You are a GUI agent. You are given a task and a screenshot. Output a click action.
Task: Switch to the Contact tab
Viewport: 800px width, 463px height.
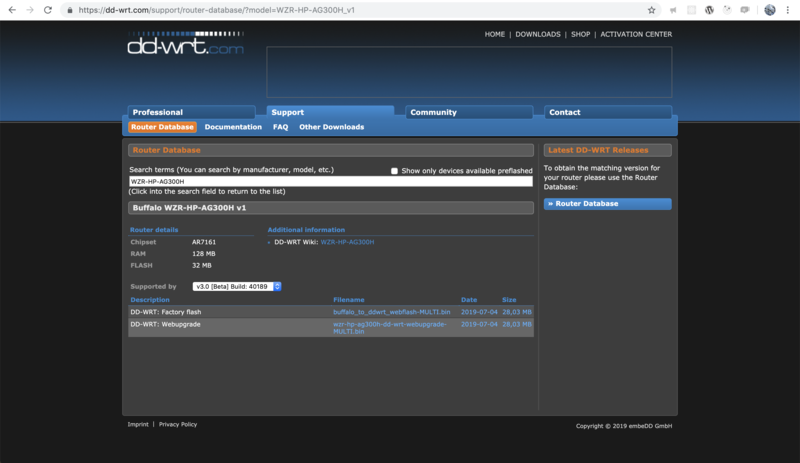608,112
